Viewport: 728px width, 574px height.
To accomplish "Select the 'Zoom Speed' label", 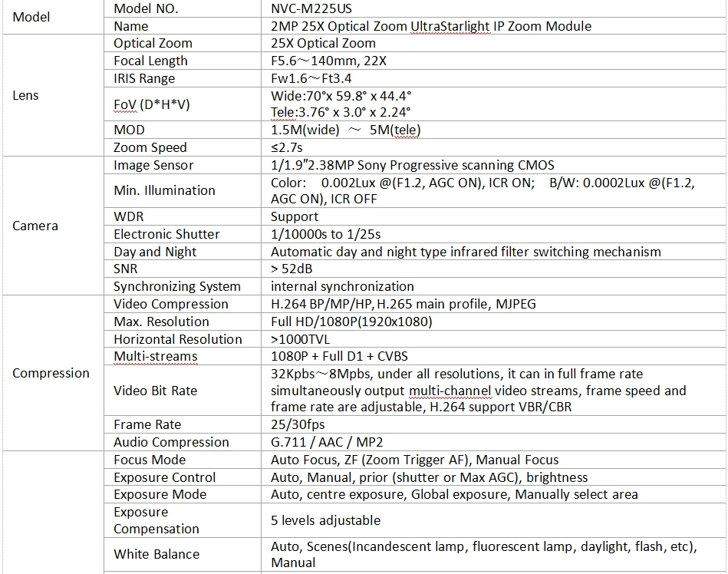I will tap(150, 147).
